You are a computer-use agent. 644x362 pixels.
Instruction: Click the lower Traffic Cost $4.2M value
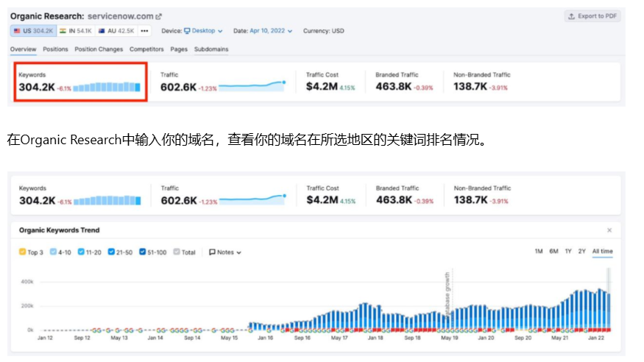click(322, 200)
